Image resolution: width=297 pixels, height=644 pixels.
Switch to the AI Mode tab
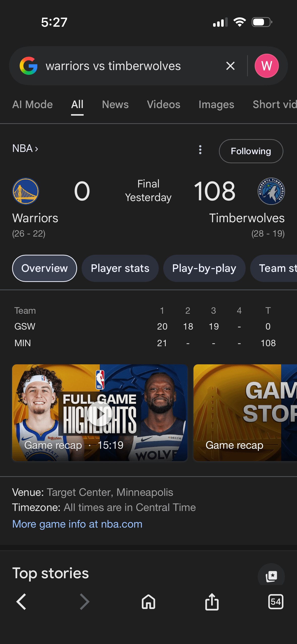coord(32,105)
